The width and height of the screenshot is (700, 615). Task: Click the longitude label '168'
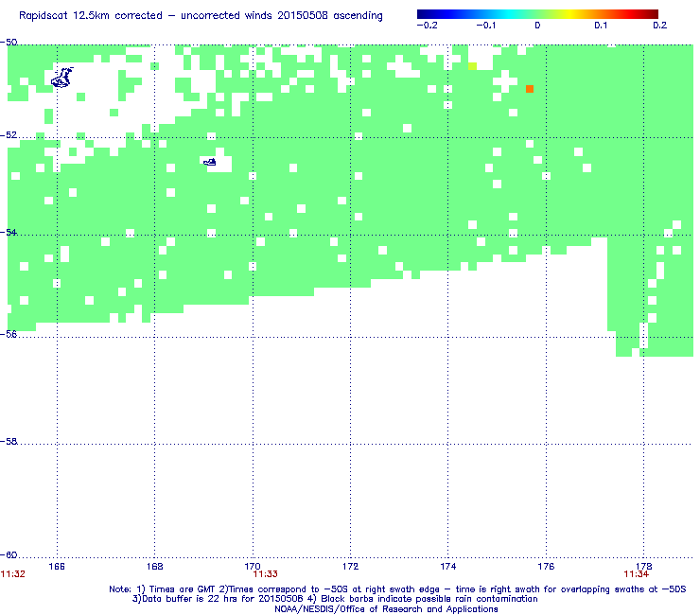(154, 567)
